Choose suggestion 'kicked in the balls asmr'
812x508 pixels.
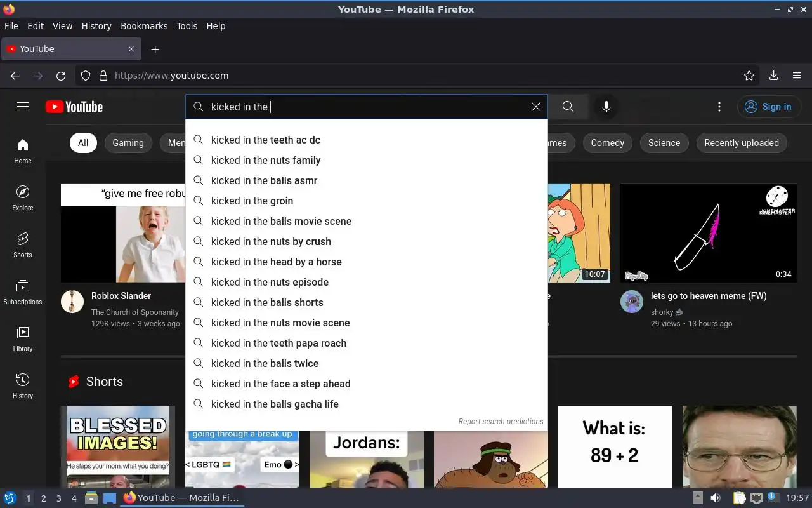[x=367, y=180]
